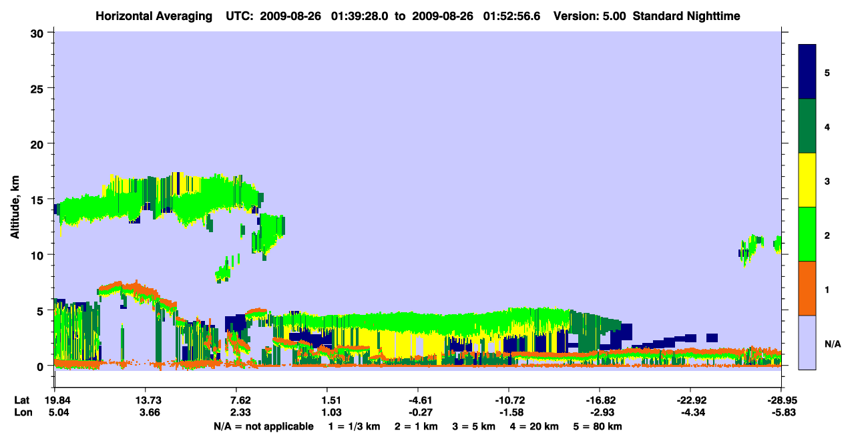Click the orange level 1 colorbar segment
Viewport: 868px width, 445px height.
coord(807,288)
